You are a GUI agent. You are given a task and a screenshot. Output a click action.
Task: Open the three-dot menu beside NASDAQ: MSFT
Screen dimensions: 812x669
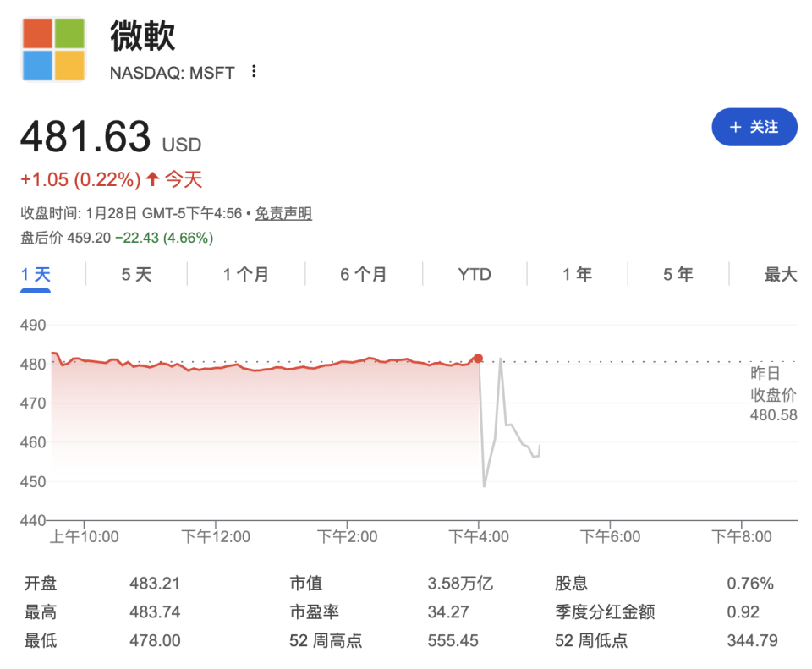pos(252,73)
